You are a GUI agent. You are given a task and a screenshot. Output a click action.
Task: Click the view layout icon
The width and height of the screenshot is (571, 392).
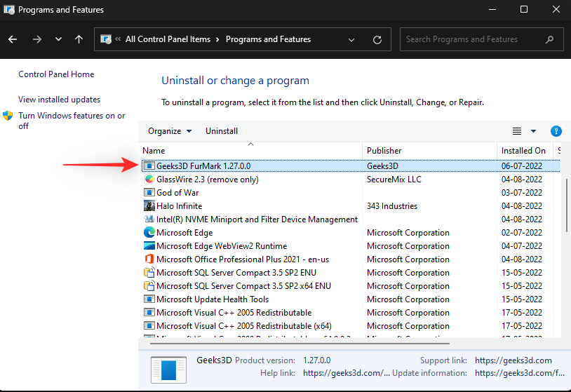click(517, 131)
